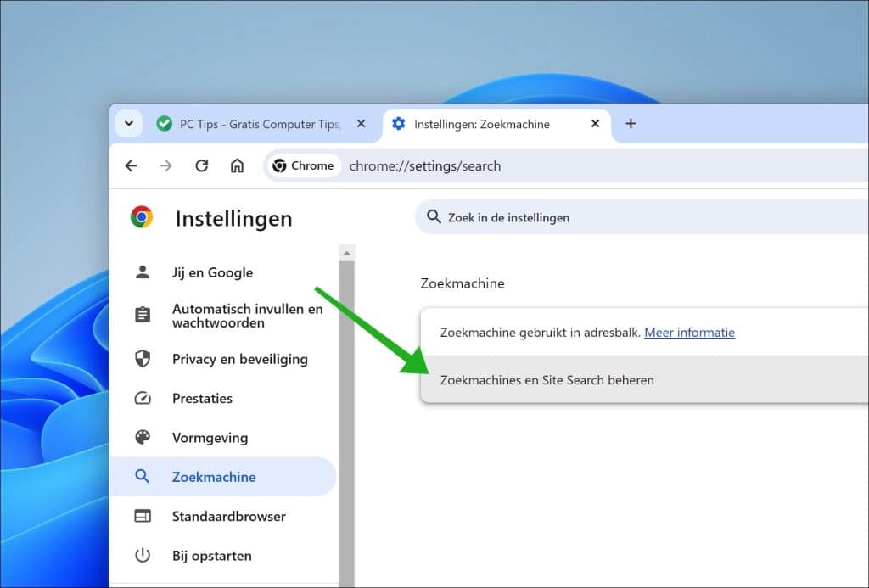Go back with the back arrow
Viewport: 869px width, 588px height.
tap(131, 165)
